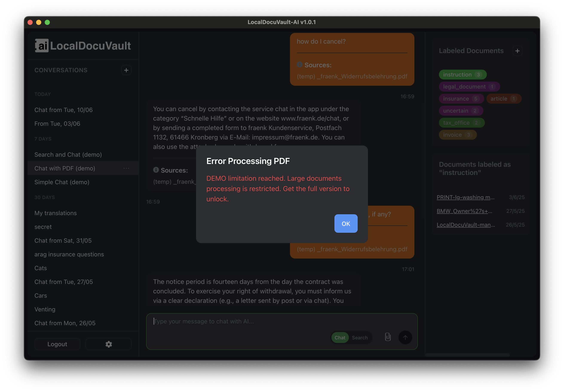
Task: Open Search and Chat (demo) conversation
Action: click(x=83, y=155)
